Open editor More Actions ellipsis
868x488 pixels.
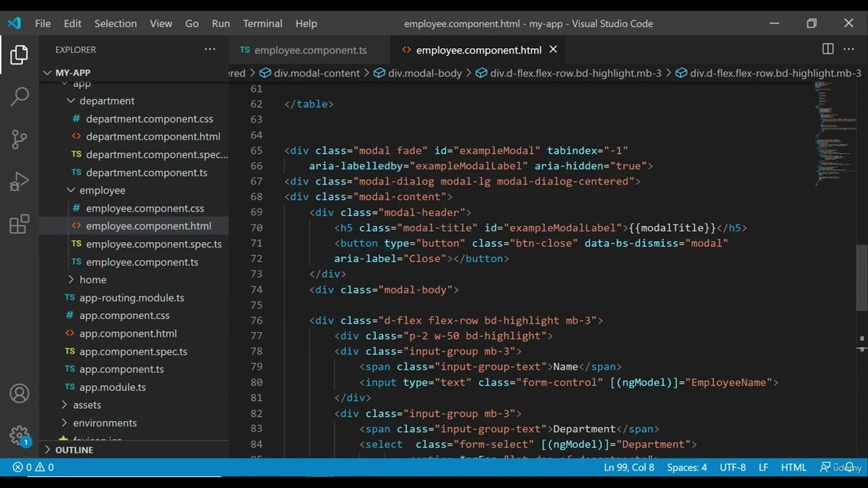pos(849,49)
